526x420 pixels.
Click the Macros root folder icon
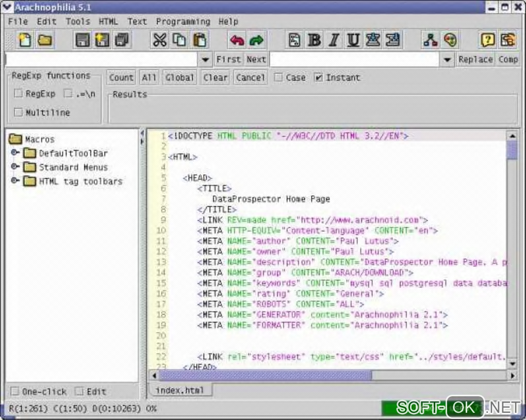15,139
